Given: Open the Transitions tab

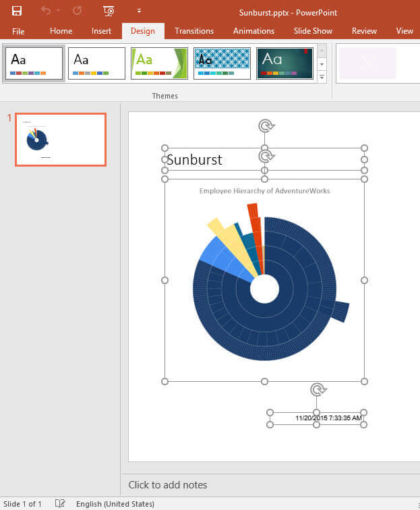Looking at the screenshot, I should [x=194, y=31].
